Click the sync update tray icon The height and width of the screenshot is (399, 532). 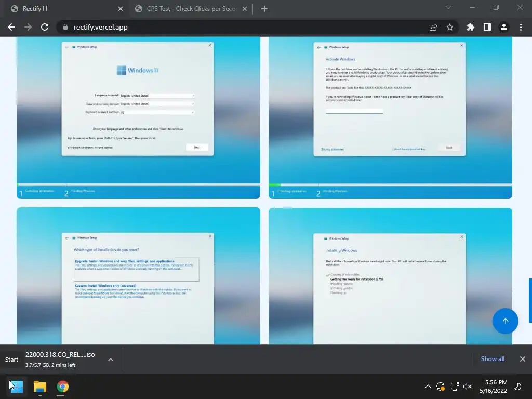click(x=441, y=387)
